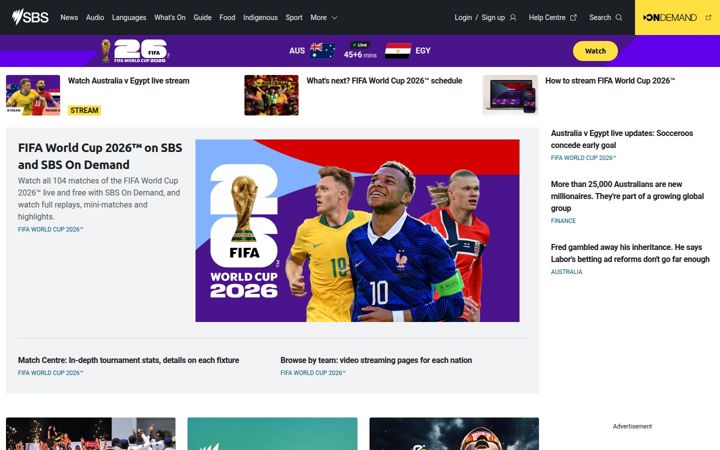Viewport: 720px width, 450px height.
Task: Click the fans crowd schedule thumbnail
Action: (271, 95)
